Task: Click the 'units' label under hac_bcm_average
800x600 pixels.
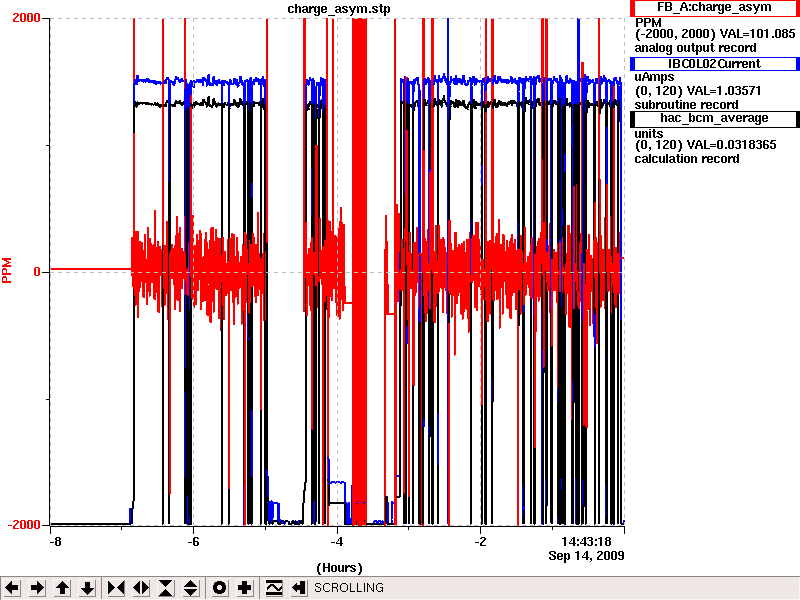Action: (x=648, y=134)
